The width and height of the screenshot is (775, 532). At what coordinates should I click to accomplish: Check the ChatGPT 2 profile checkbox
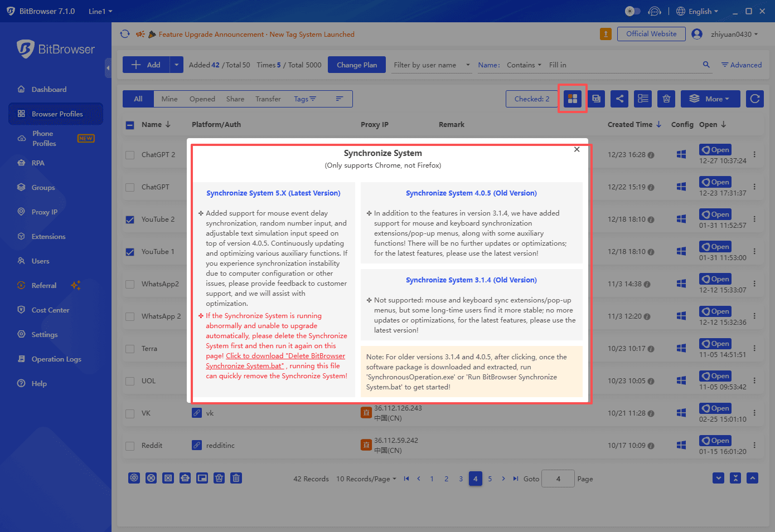[129, 154]
